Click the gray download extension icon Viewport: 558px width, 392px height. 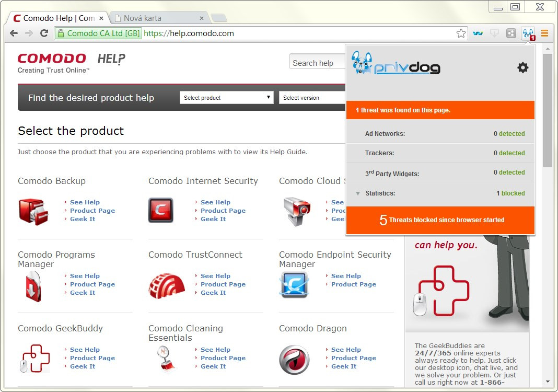(x=494, y=33)
